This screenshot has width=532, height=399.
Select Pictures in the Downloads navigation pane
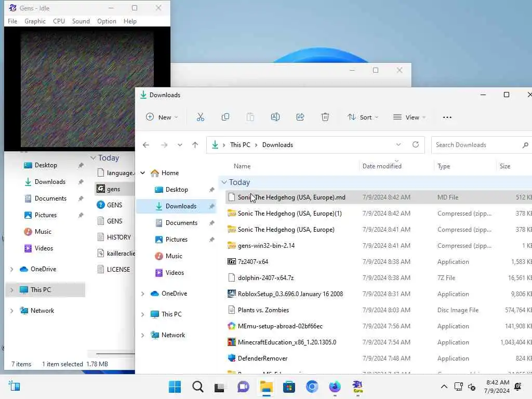click(176, 240)
